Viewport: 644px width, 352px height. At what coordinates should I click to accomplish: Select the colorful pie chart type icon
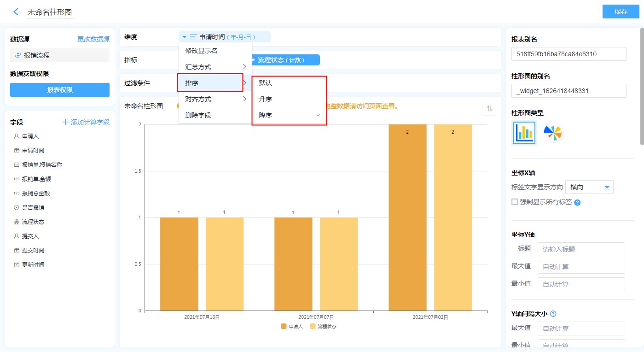click(553, 133)
